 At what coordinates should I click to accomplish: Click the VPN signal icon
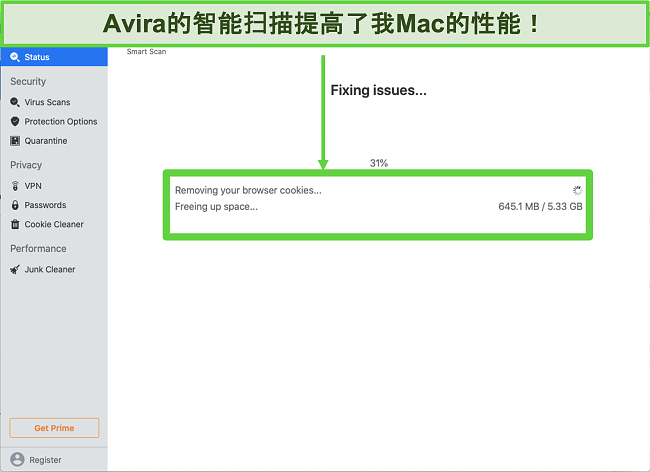coord(15,186)
